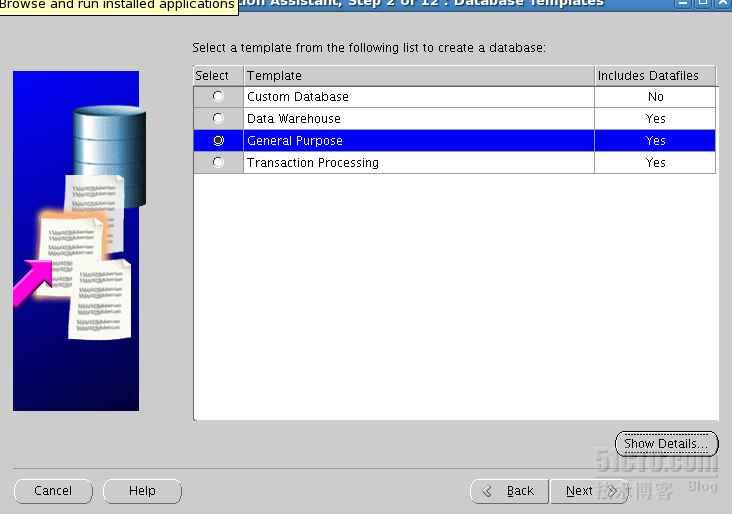Select the Transaction Processing radio button
This screenshot has width=732, height=514.
coord(218,162)
